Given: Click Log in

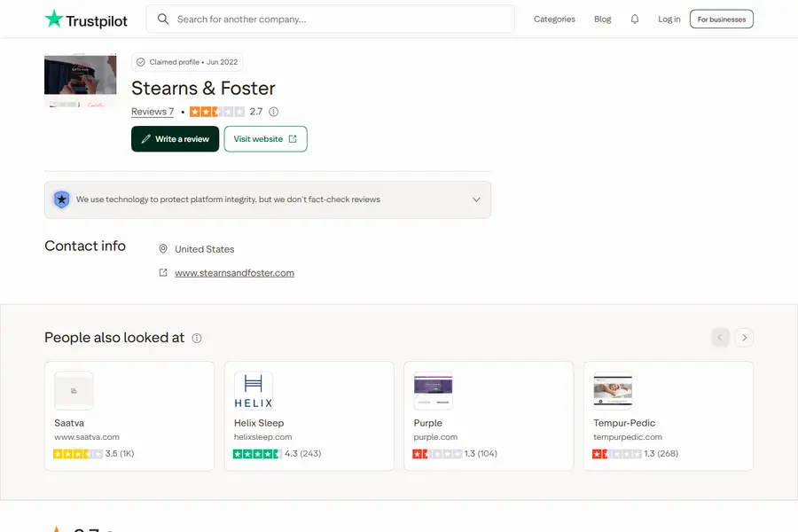Looking at the screenshot, I should coord(669,20).
